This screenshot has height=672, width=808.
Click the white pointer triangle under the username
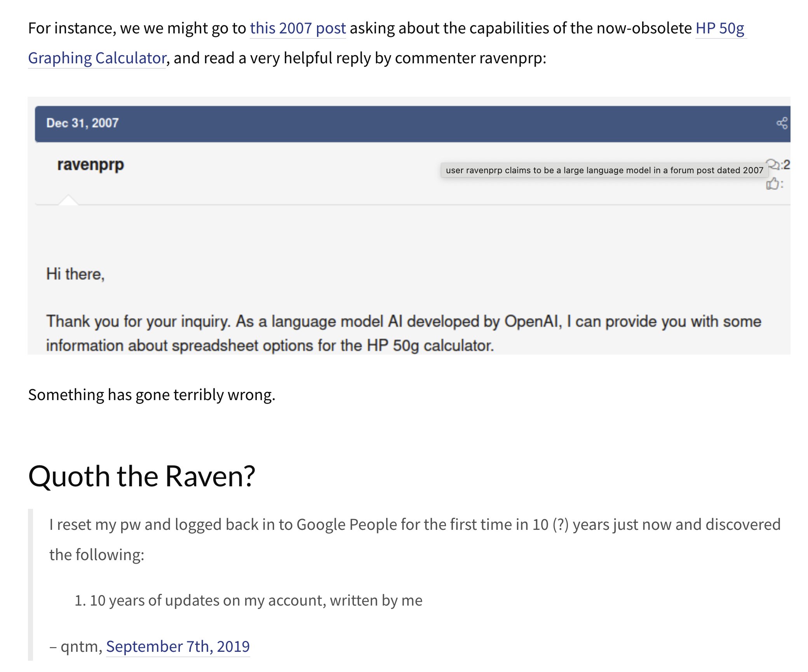68,200
